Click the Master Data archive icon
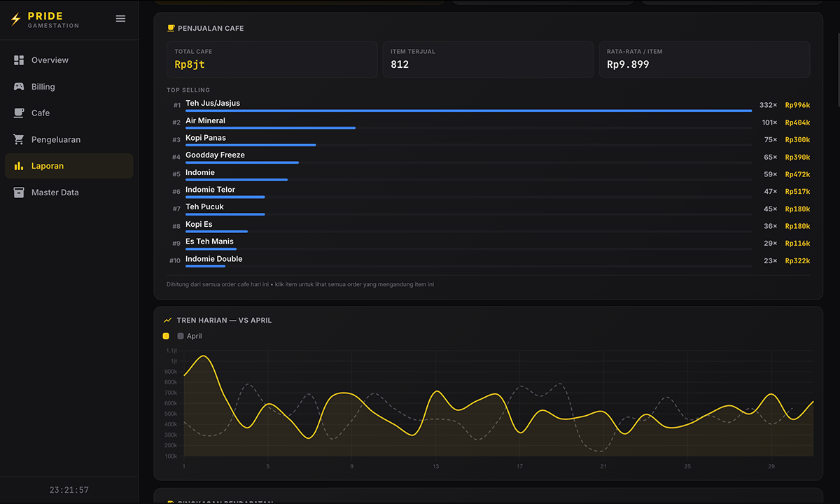This screenshot has width=840, height=504. 19,192
